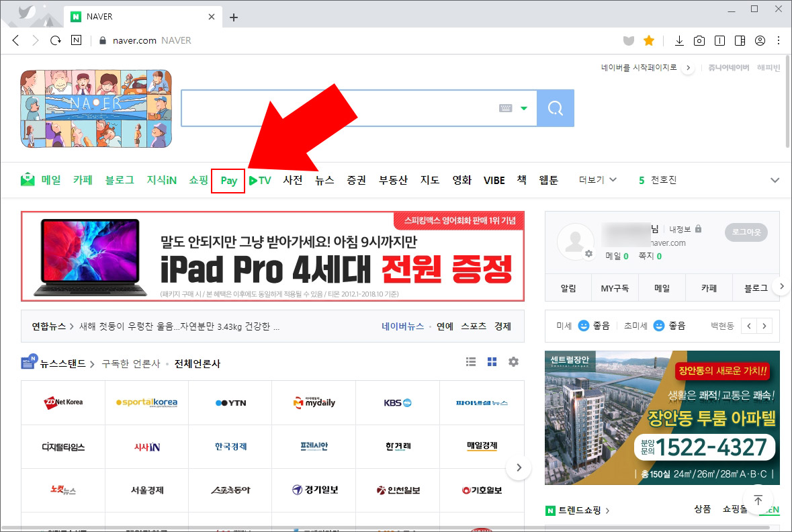Open browser three-dot menu
The height and width of the screenshot is (532, 792).
pos(779,40)
